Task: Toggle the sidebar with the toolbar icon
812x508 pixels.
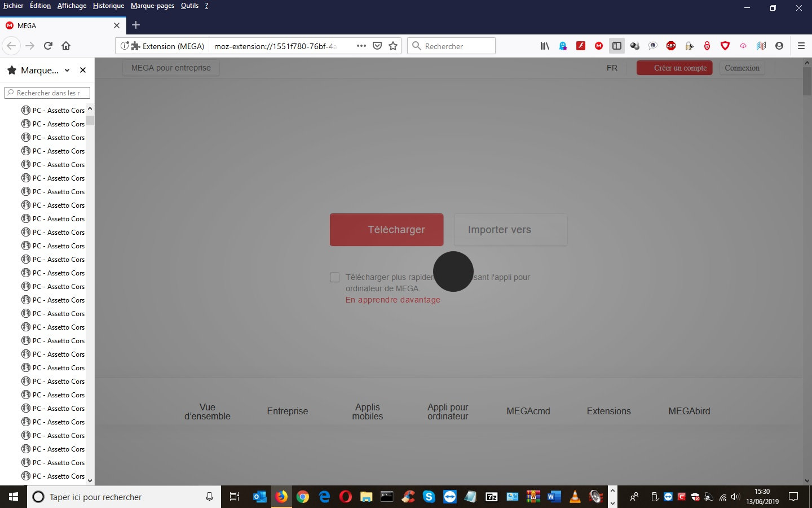Action: coord(617,46)
